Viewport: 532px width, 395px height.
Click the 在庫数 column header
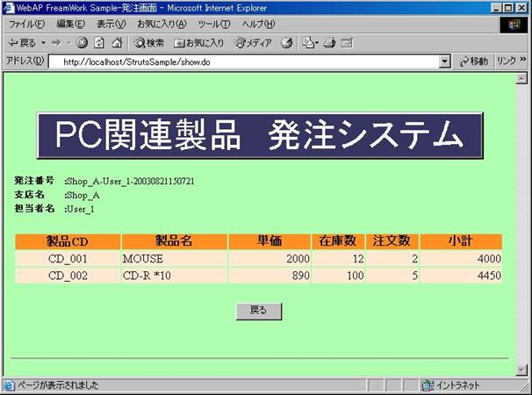(338, 241)
